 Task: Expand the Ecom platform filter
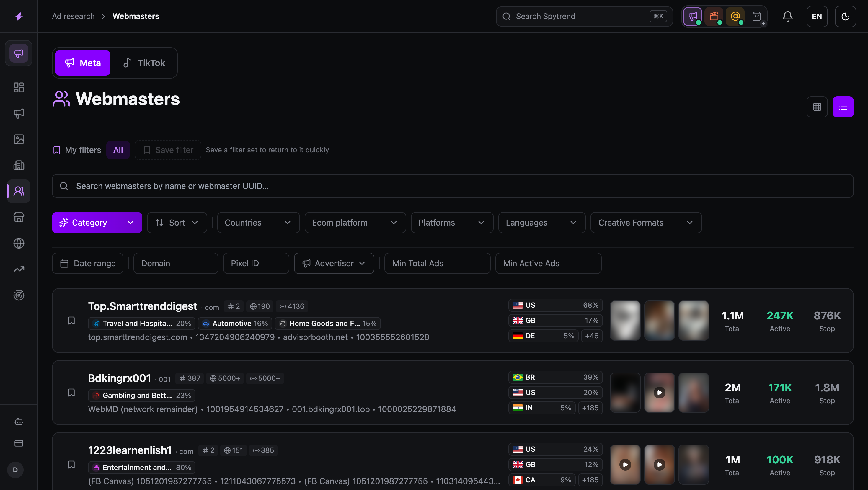(355, 223)
